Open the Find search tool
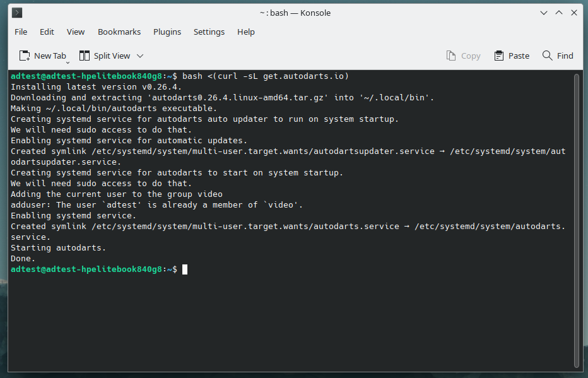The height and width of the screenshot is (378, 588). pyautogui.click(x=558, y=56)
